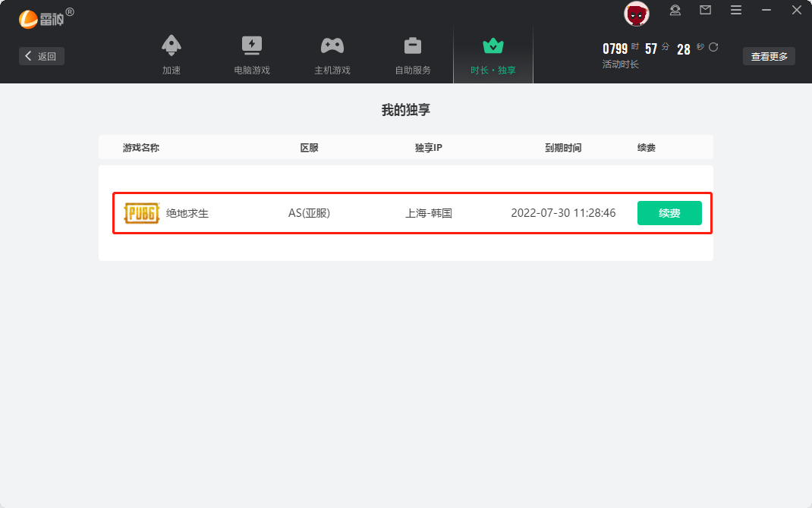Open the mail messages icon
This screenshot has width=812, height=508.
[x=706, y=11]
